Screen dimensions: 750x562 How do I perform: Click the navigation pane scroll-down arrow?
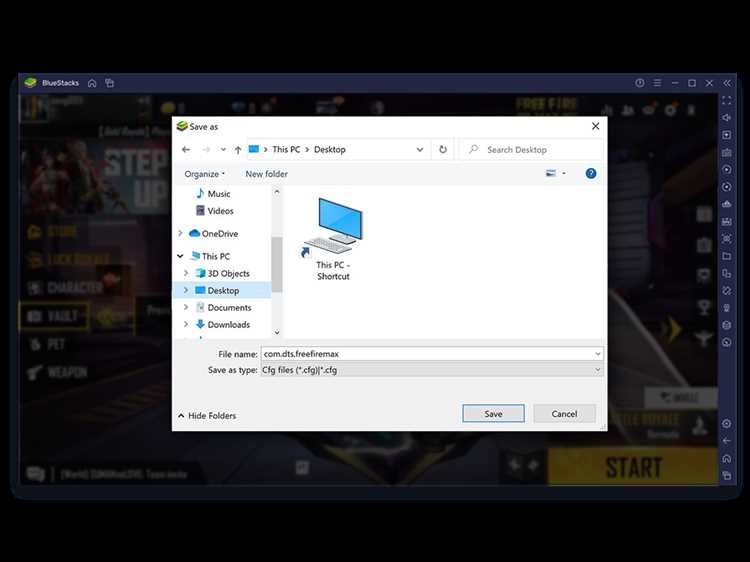(276, 332)
